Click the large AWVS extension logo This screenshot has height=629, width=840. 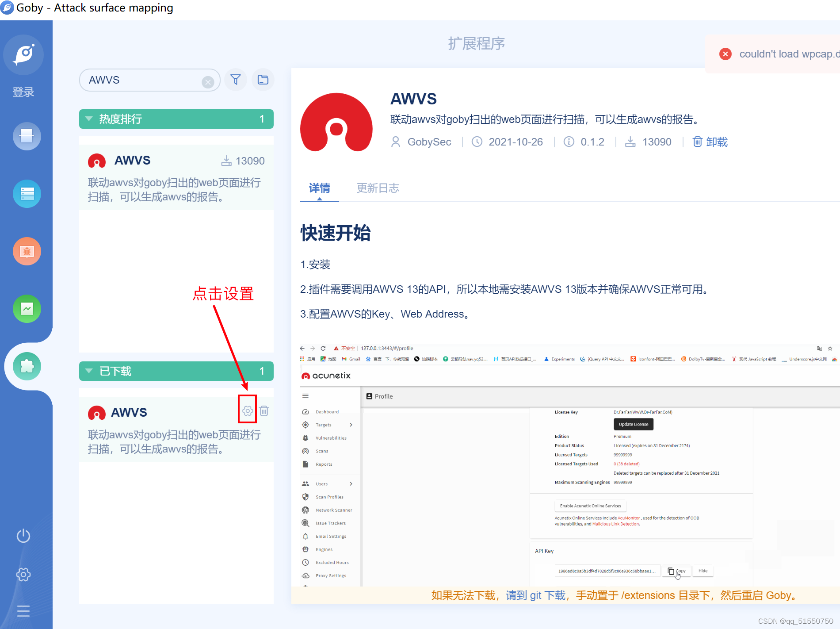(x=336, y=123)
